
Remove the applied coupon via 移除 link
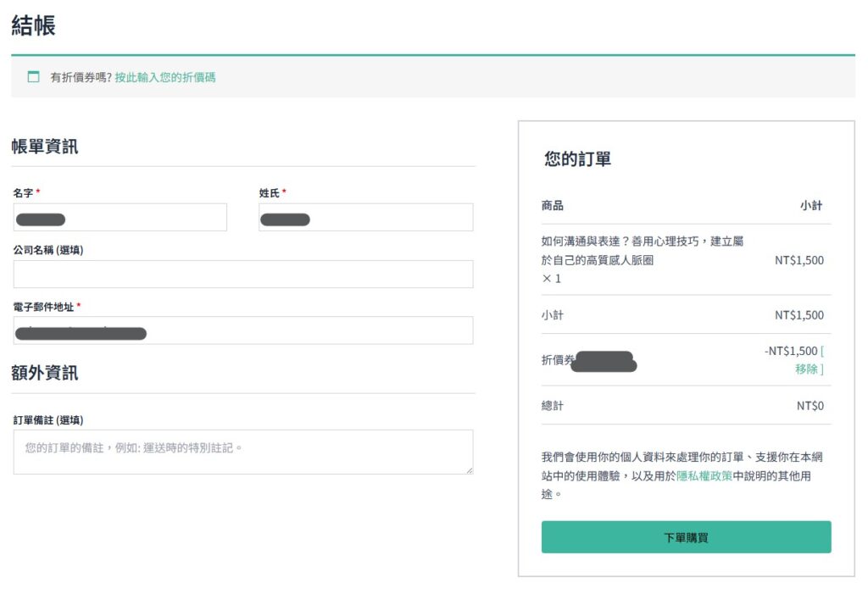pyautogui.click(x=808, y=369)
